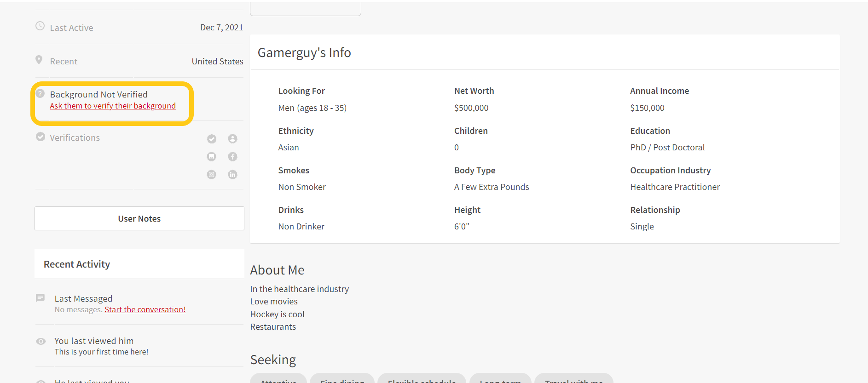Click the question mark icon beside Background Not Verified
Image resolution: width=868 pixels, height=383 pixels.
click(40, 93)
